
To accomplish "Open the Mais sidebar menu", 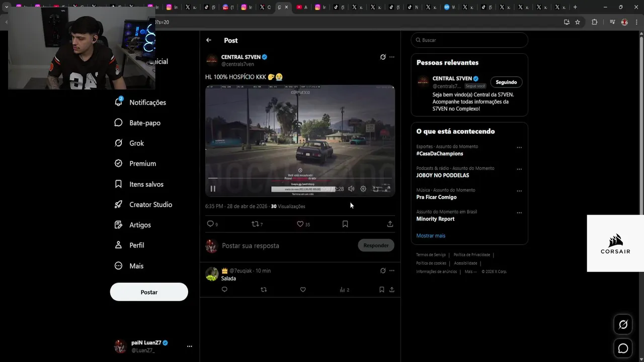I will pyautogui.click(x=129, y=266).
